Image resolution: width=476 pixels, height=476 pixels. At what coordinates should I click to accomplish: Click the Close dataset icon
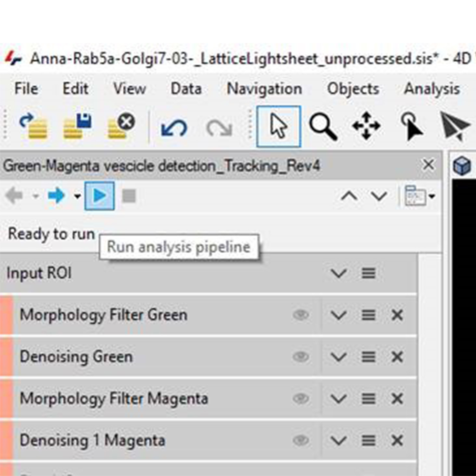click(x=121, y=126)
